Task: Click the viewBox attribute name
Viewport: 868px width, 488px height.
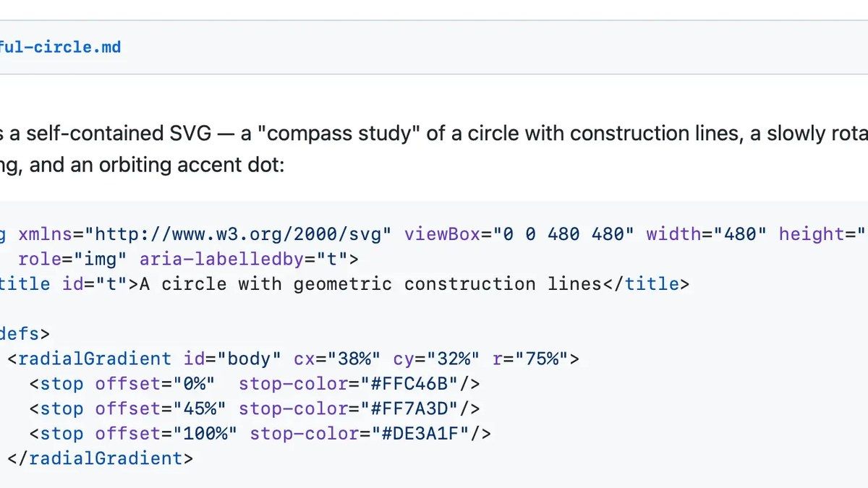Action: click(443, 234)
